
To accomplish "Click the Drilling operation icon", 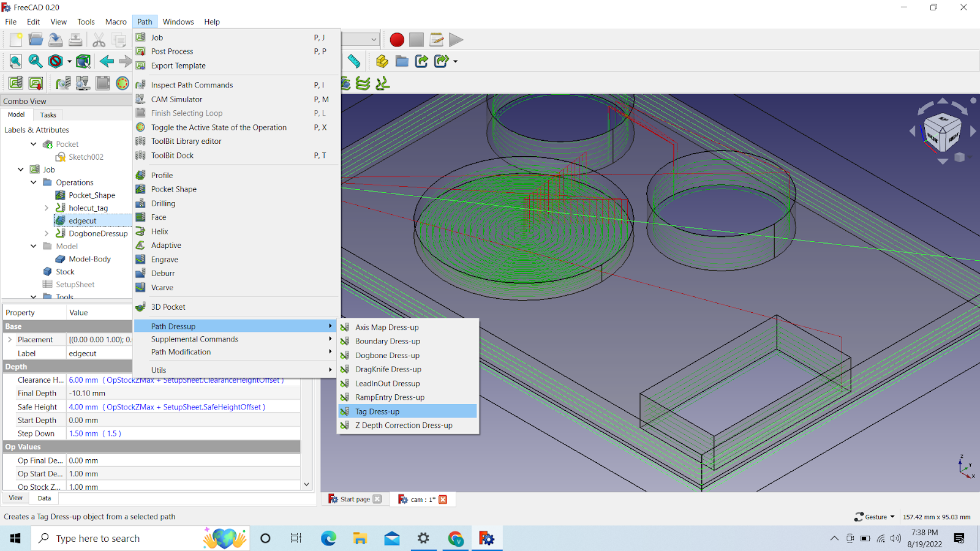I will 140,203.
